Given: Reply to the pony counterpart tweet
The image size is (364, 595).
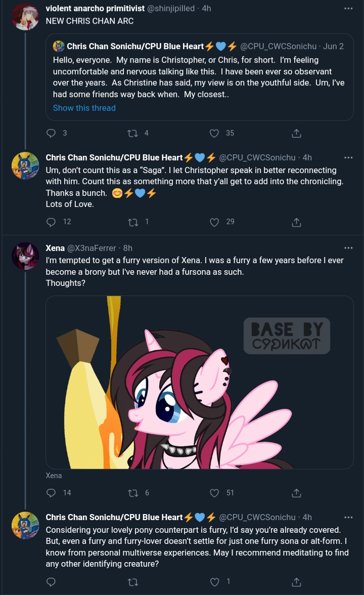Looking at the screenshot, I should click(x=51, y=582).
